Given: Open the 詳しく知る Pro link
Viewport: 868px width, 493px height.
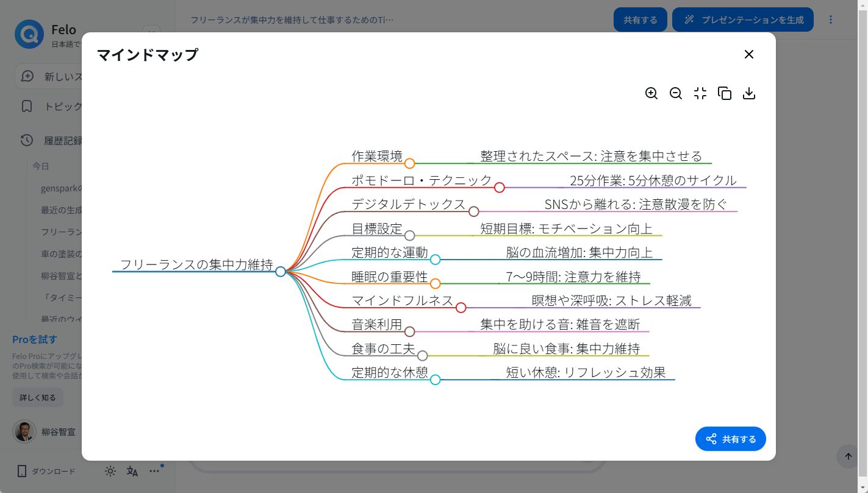Looking at the screenshot, I should click(x=37, y=397).
